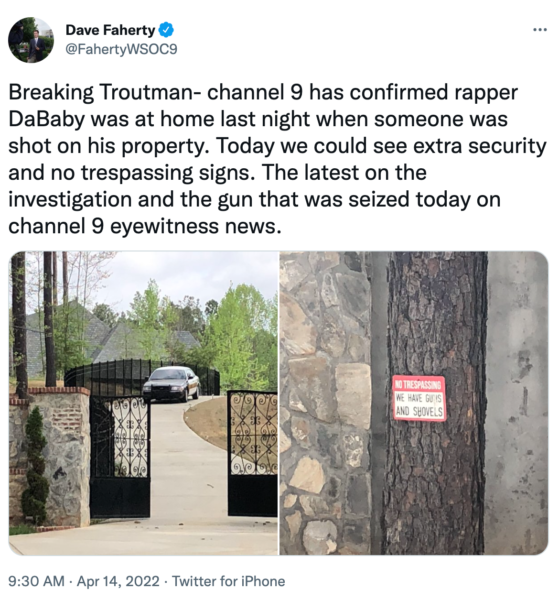The image size is (559, 600).
Task: Open the Dave Faherty display name profile link
Action: (110, 30)
